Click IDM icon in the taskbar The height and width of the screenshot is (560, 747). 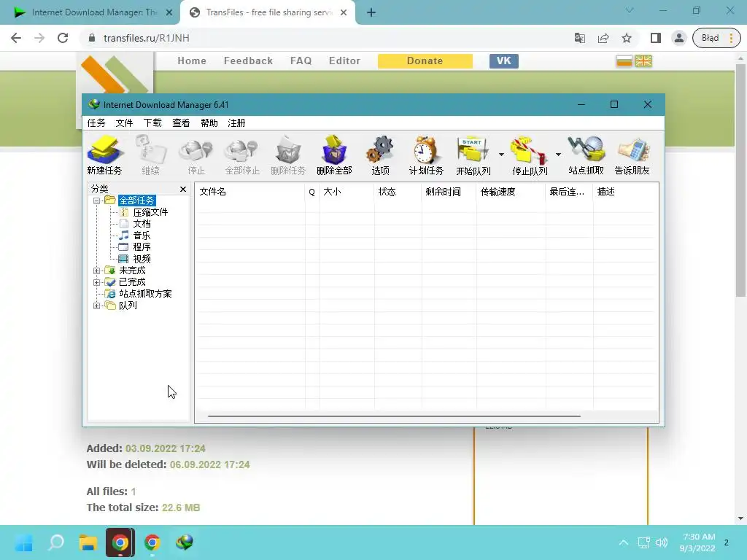pos(185,542)
